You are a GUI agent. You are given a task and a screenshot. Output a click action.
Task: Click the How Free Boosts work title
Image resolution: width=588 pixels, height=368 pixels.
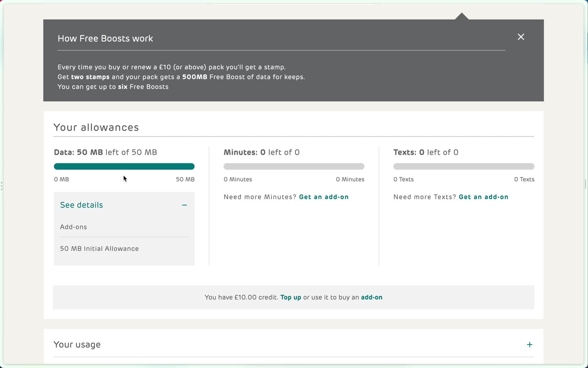point(105,39)
